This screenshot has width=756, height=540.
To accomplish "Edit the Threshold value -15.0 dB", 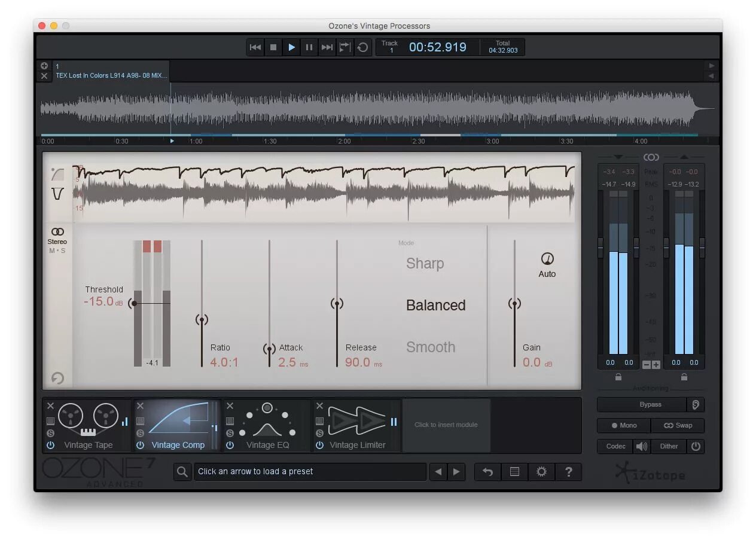I will click(x=103, y=301).
